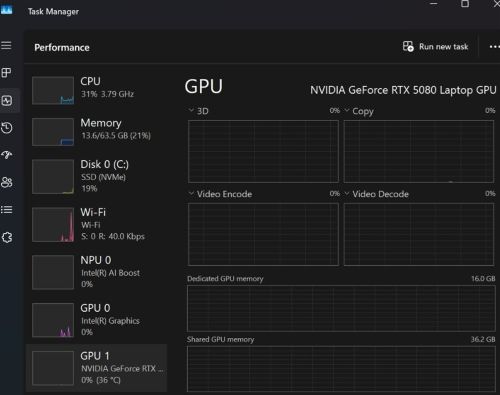500x395 pixels.
Task: Click the Video Encode usage graph
Action: [x=263, y=234]
